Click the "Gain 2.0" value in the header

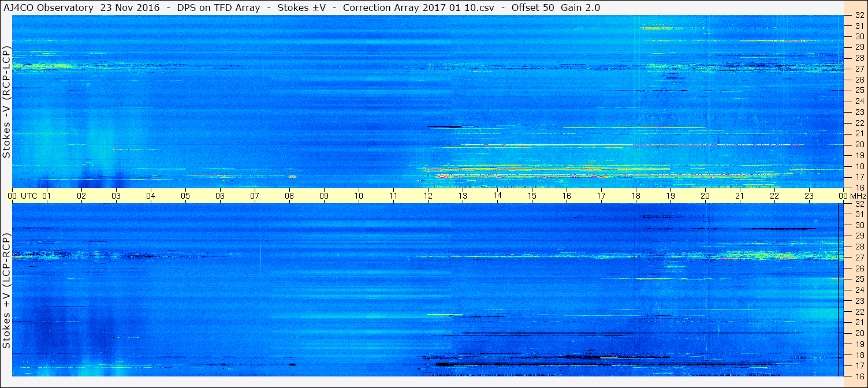click(x=580, y=8)
